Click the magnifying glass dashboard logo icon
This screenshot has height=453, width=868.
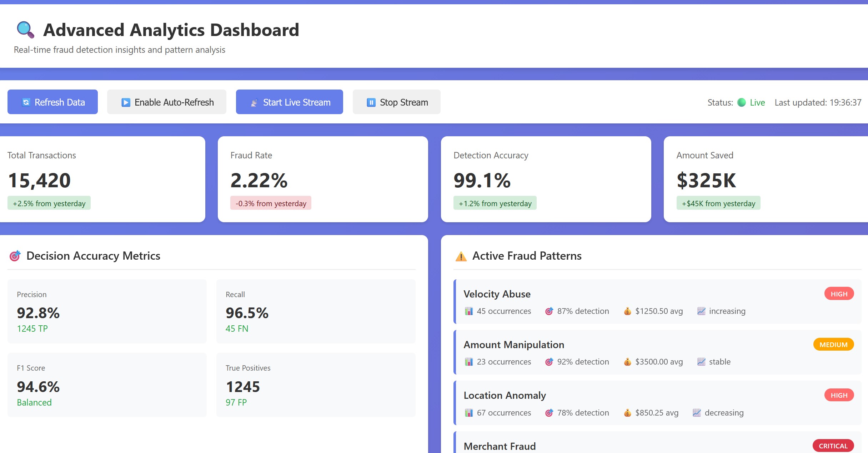click(x=25, y=30)
